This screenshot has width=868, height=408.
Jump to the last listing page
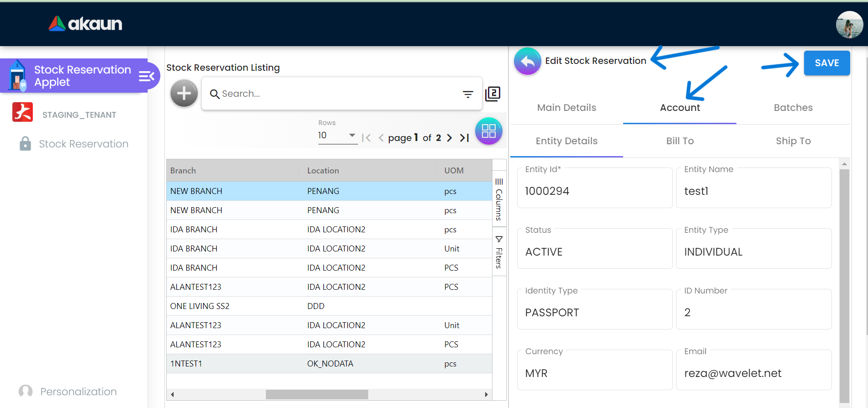[x=464, y=138]
